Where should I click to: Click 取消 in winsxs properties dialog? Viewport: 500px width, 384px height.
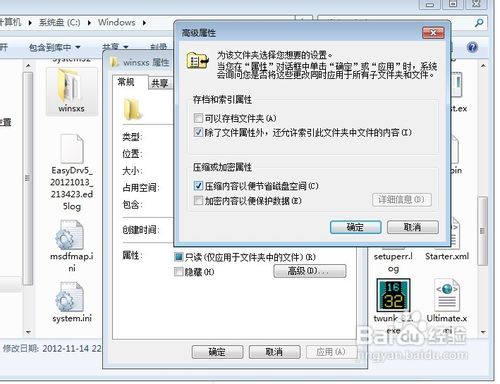tap(274, 352)
